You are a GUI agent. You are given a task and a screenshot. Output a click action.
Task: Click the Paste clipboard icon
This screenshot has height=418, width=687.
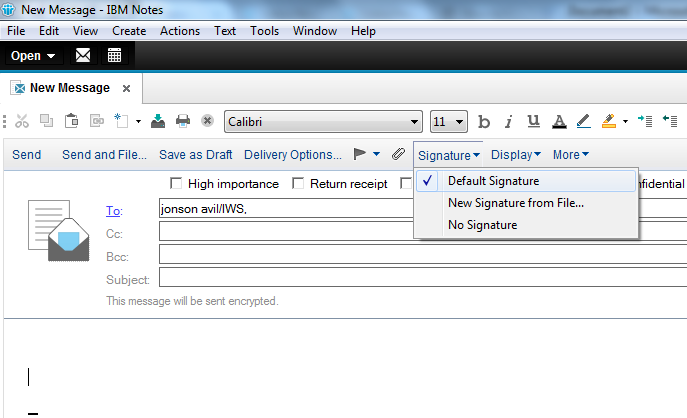(x=71, y=120)
